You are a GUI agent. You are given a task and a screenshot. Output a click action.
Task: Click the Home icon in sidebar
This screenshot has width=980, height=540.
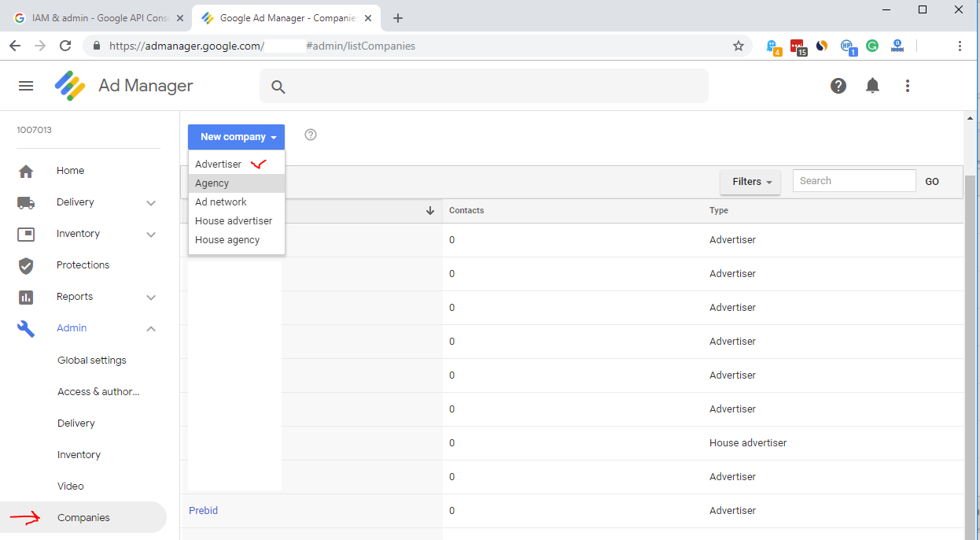[26, 171]
